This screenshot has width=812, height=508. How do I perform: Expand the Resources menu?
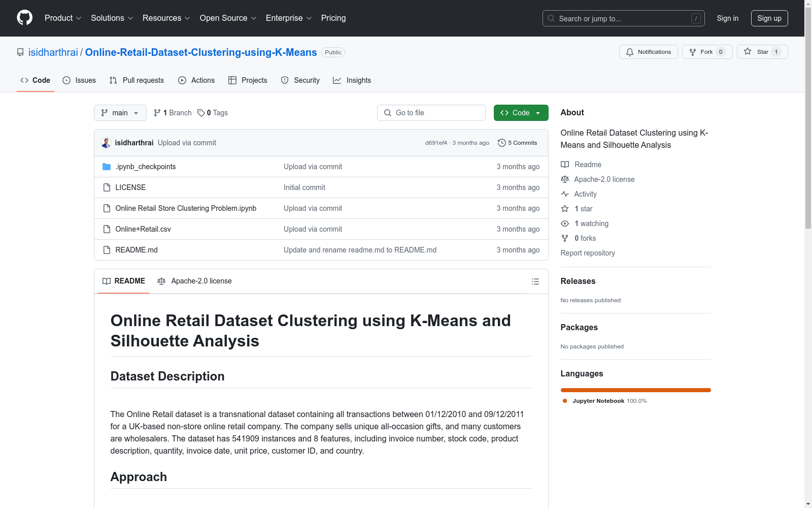pyautogui.click(x=166, y=18)
